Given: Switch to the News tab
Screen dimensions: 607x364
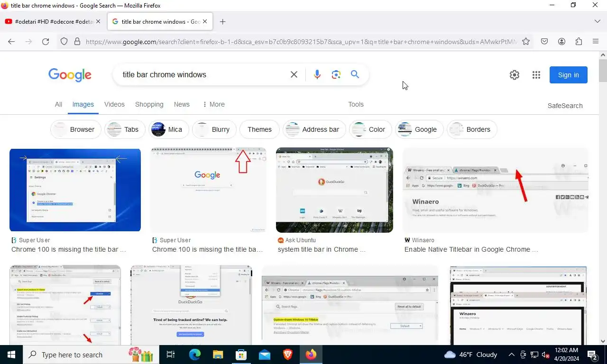Looking at the screenshot, I should click(182, 104).
